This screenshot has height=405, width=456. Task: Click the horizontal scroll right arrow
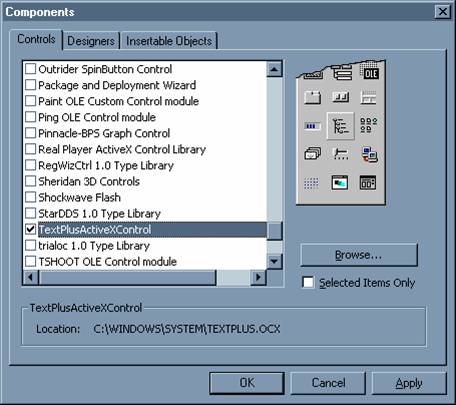click(258, 277)
